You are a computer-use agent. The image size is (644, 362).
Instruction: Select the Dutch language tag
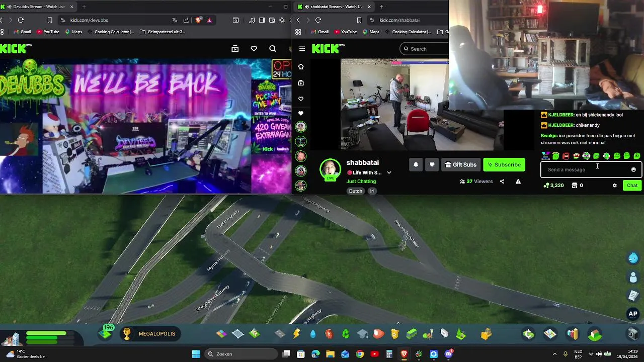356,191
